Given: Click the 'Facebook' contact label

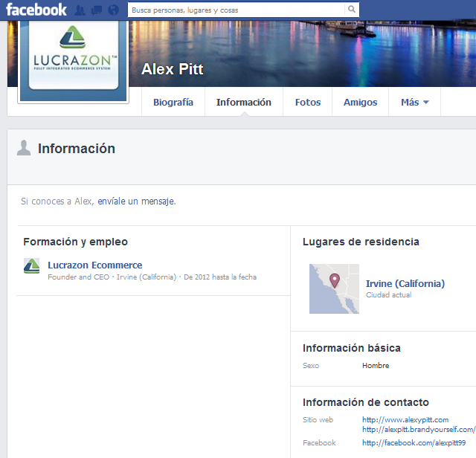Looking at the screenshot, I should pos(319,443).
